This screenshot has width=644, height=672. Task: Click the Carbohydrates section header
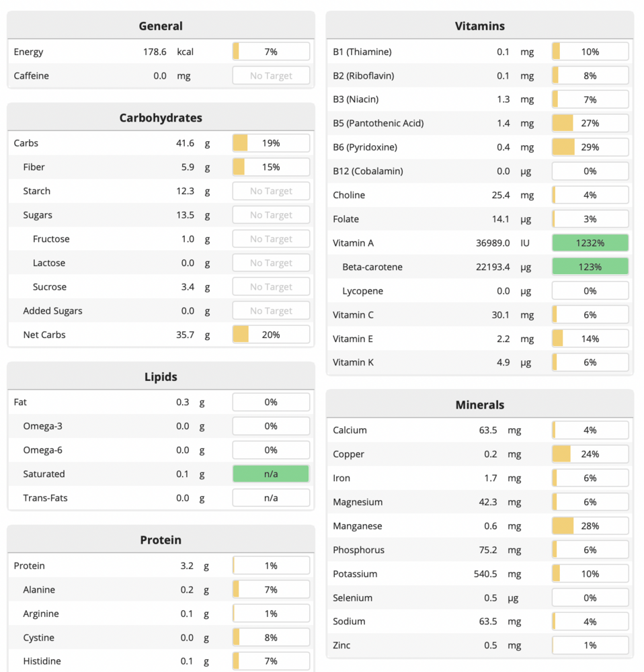pos(161,118)
